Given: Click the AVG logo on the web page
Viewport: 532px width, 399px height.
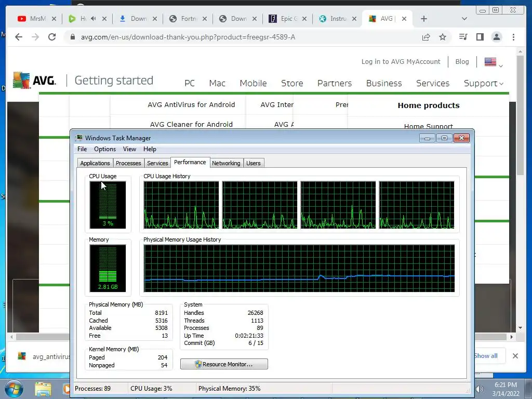Looking at the screenshot, I should pos(34,81).
